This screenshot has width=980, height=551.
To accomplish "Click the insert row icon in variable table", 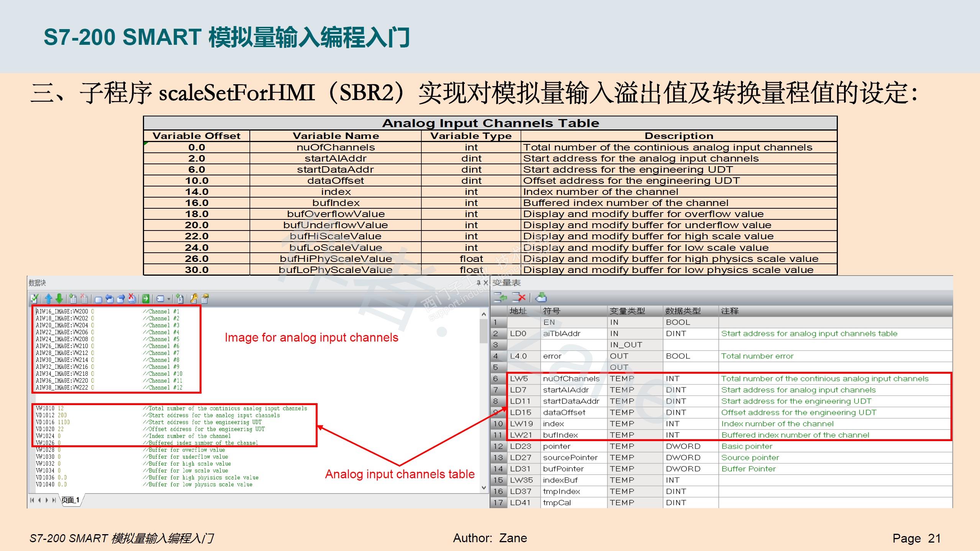I will pyautogui.click(x=500, y=297).
